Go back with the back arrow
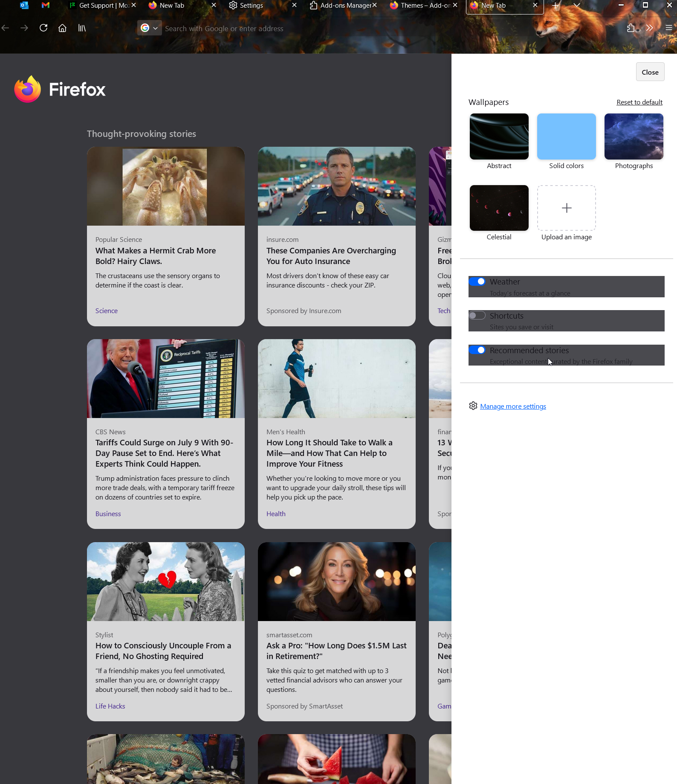Viewport: 677px width, 784px height. (6, 28)
